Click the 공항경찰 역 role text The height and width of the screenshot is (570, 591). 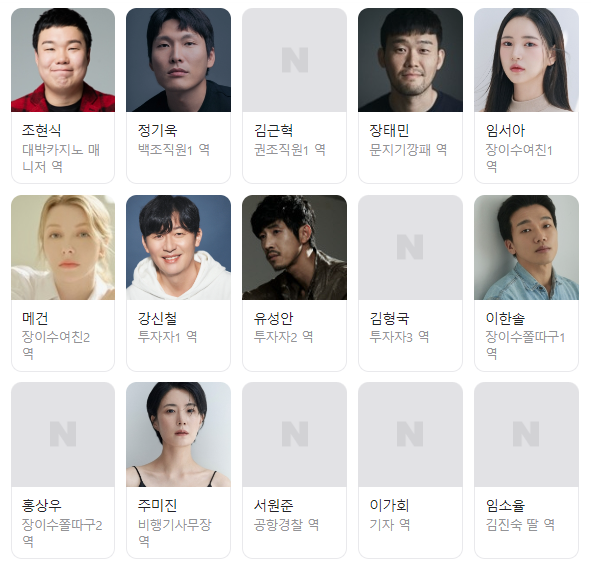[x=286, y=524]
